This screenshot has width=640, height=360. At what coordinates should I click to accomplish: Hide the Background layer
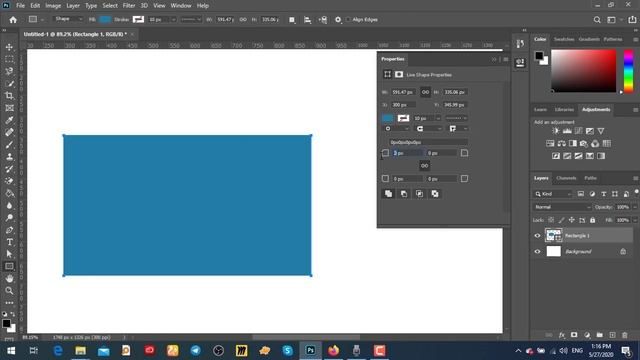click(x=537, y=251)
